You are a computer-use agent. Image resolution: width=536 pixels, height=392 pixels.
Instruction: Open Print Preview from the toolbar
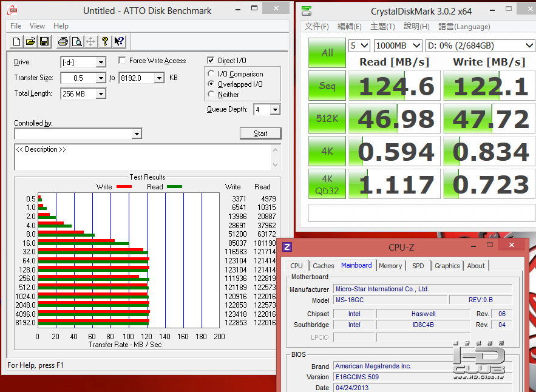tap(77, 41)
